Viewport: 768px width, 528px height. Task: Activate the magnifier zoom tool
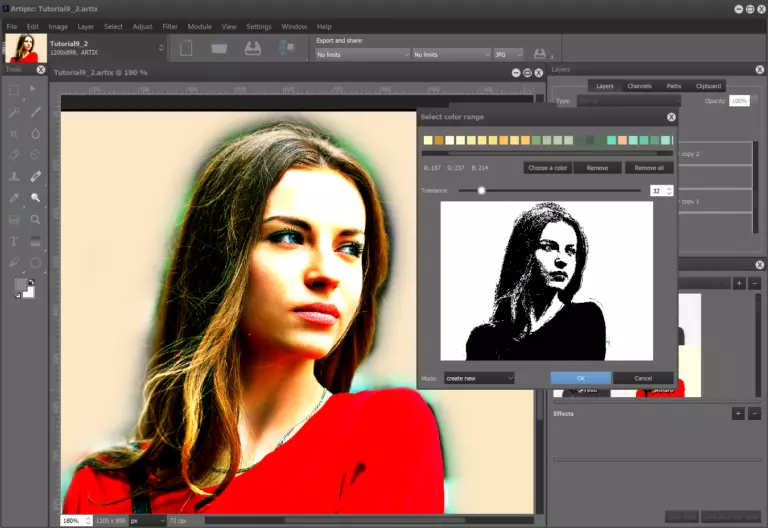36,219
